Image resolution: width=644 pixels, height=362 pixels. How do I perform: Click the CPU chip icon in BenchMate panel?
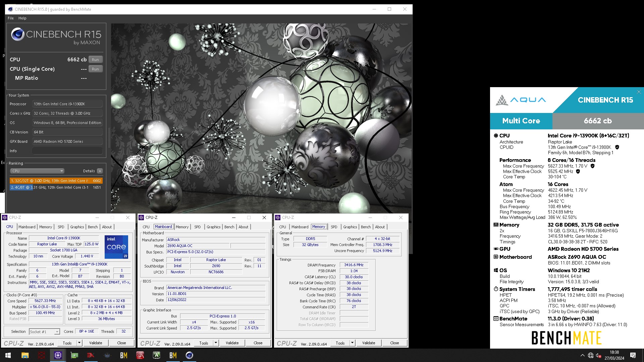click(496, 136)
